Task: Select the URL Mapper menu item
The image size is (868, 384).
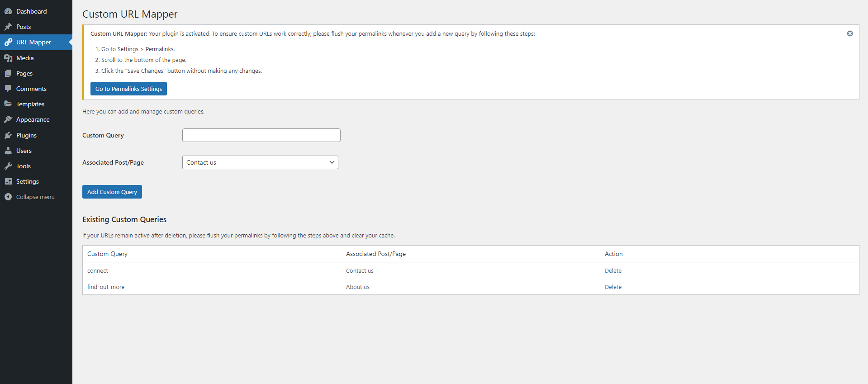Action: [33, 42]
